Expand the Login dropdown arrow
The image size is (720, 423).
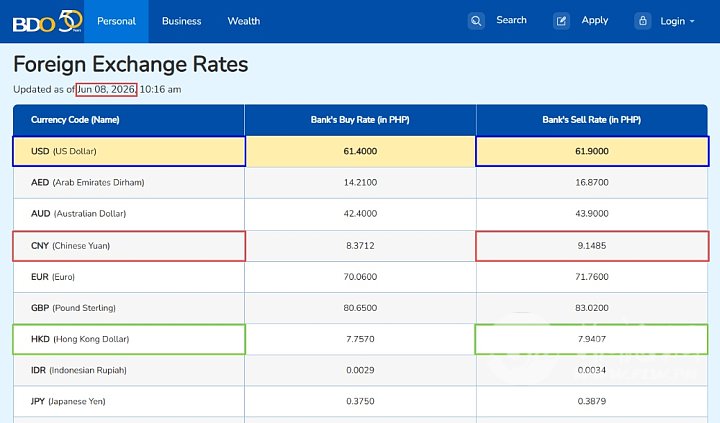point(692,21)
